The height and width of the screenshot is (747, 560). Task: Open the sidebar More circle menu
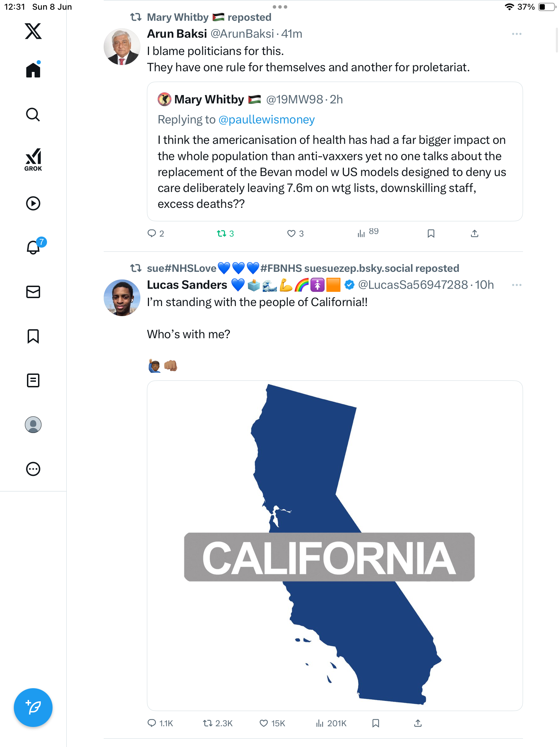(33, 469)
